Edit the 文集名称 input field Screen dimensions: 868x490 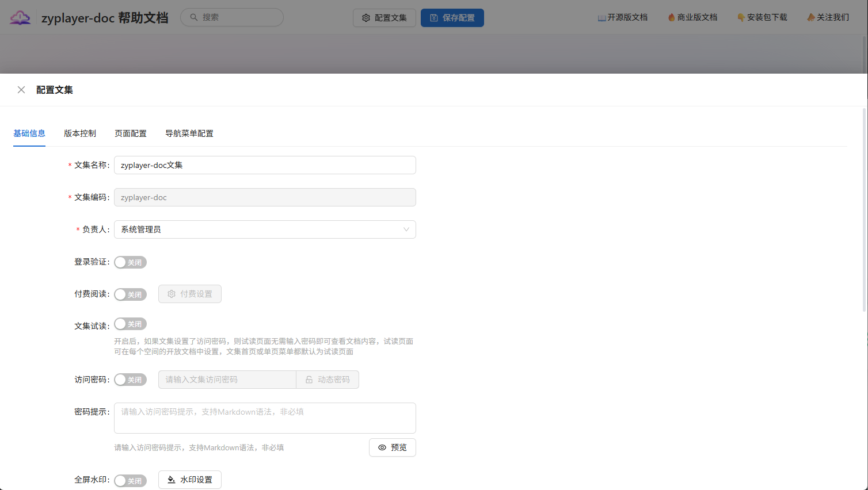(265, 165)
